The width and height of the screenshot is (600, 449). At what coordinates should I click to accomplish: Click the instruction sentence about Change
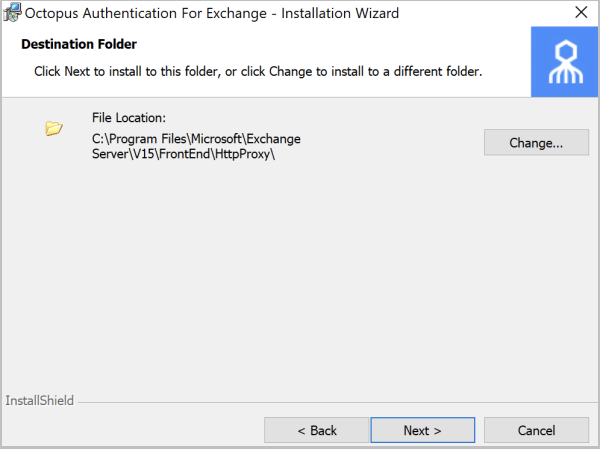(258, 71)
